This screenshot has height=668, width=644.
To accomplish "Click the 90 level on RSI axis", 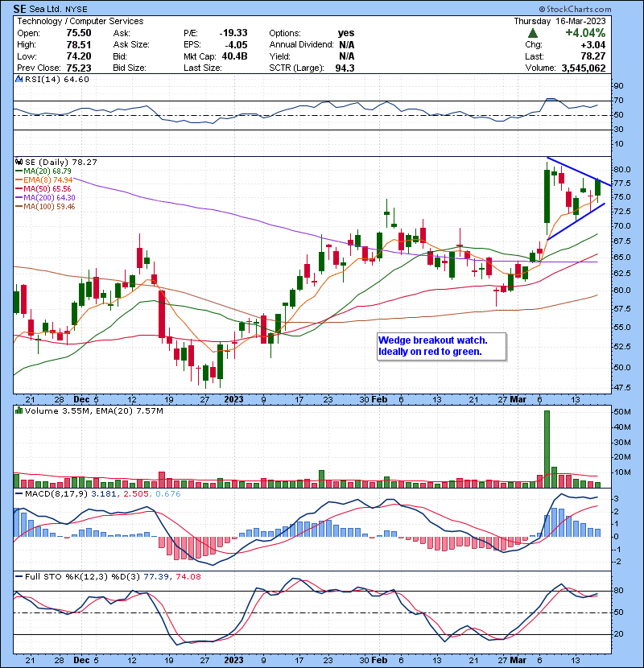I will click(618, 86).
